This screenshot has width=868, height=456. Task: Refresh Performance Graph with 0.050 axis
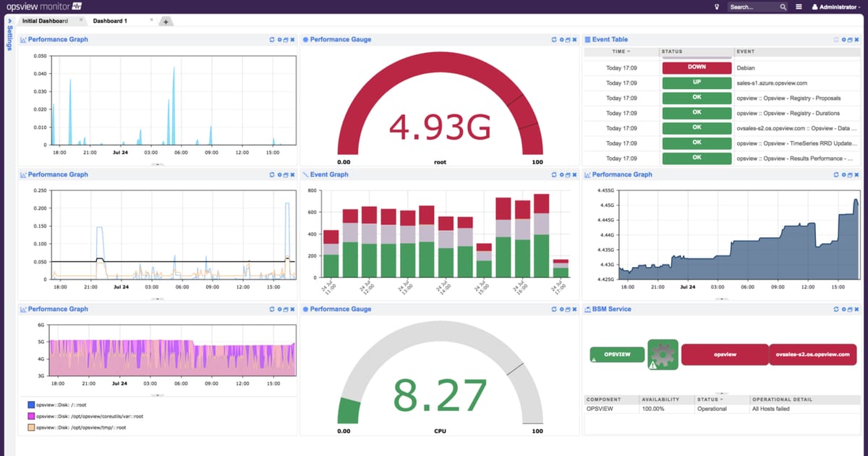coord(271,40)
